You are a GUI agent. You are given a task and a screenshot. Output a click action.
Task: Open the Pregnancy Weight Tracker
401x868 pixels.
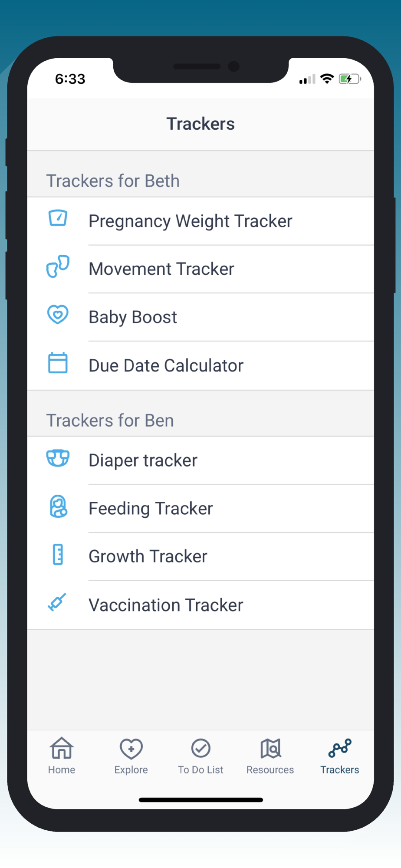pyautogui.click(x=190, y=221)
